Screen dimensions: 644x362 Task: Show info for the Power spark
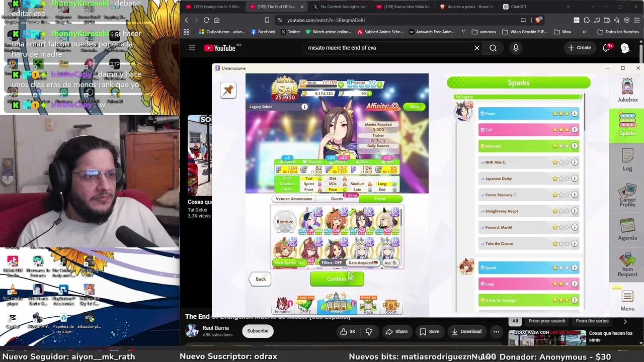coord(575,114)
